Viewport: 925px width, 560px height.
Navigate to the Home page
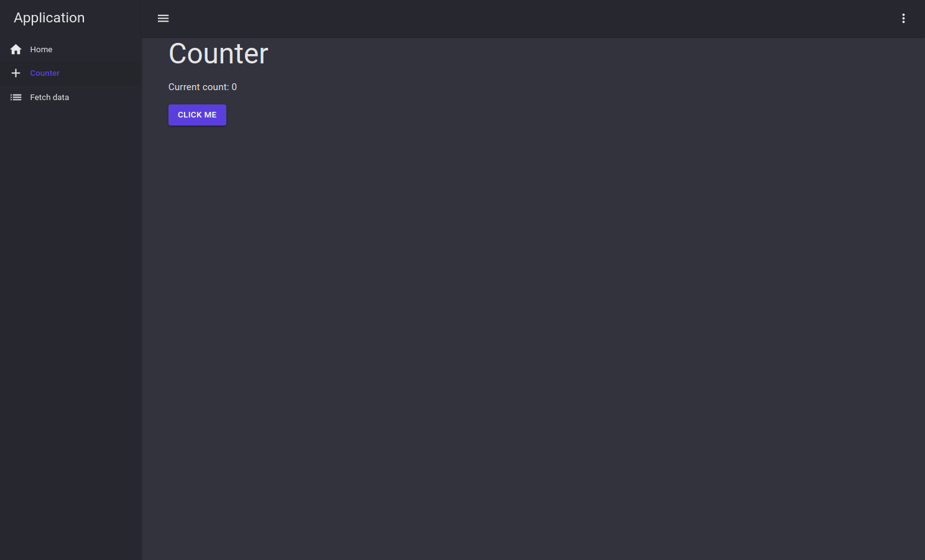(41, 49)
